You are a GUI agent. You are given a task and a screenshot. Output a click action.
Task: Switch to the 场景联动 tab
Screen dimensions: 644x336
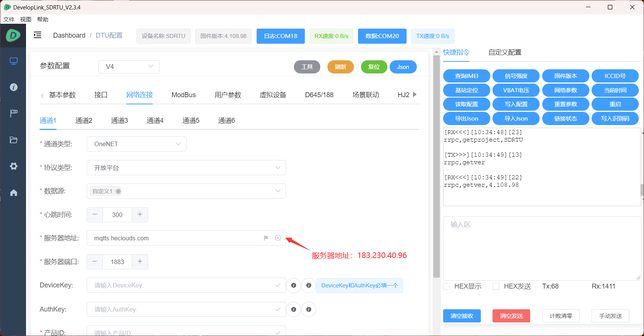(x=366, y=95)
